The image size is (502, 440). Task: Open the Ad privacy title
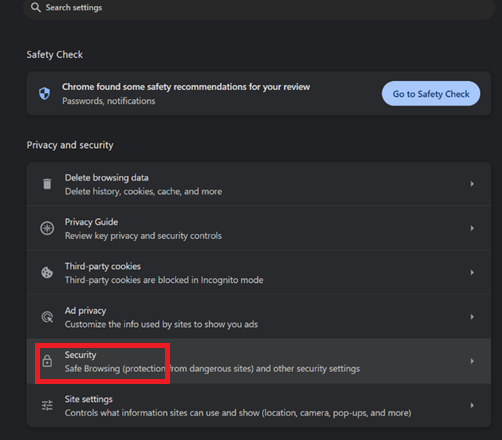click(x=85, y=311)
